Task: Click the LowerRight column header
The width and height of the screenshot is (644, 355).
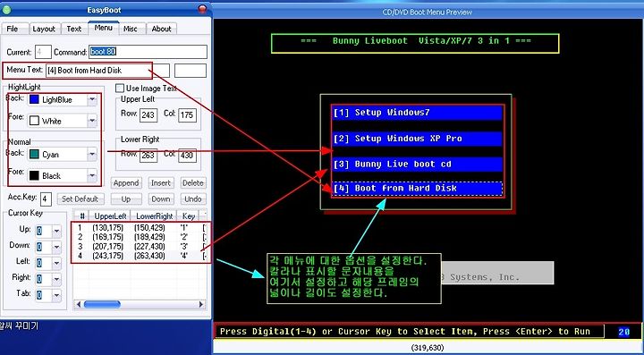Action: [x=154, y=216]
